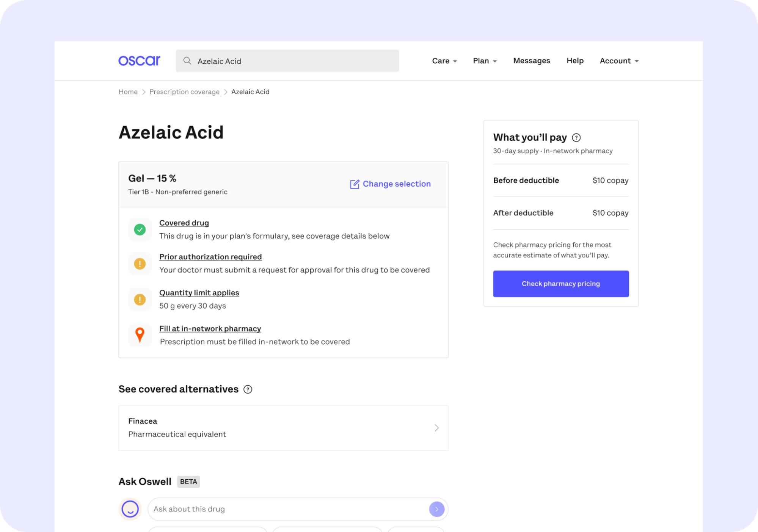Follow the Prescription coverage breadcrumb link
The image size is (758, 532).
184,92
